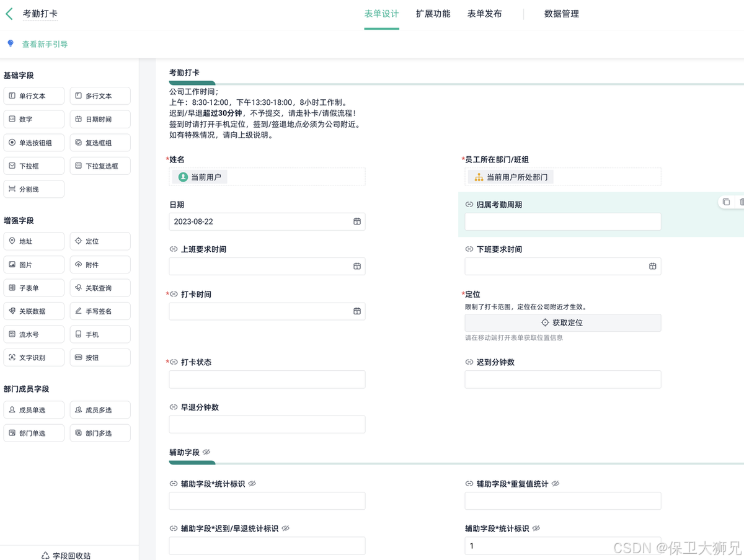The image size is (744, 560).
Task: Add a 成员单选 field
Action: click(34, 410)
